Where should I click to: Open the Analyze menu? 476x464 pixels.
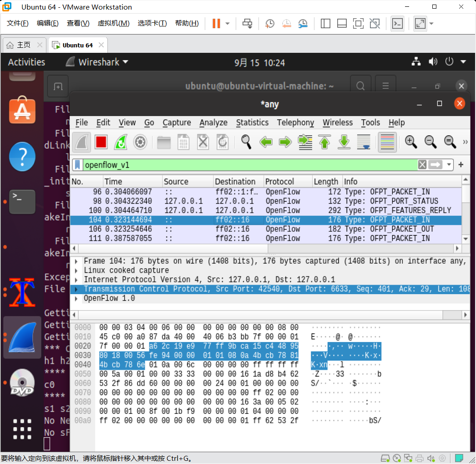213,122
